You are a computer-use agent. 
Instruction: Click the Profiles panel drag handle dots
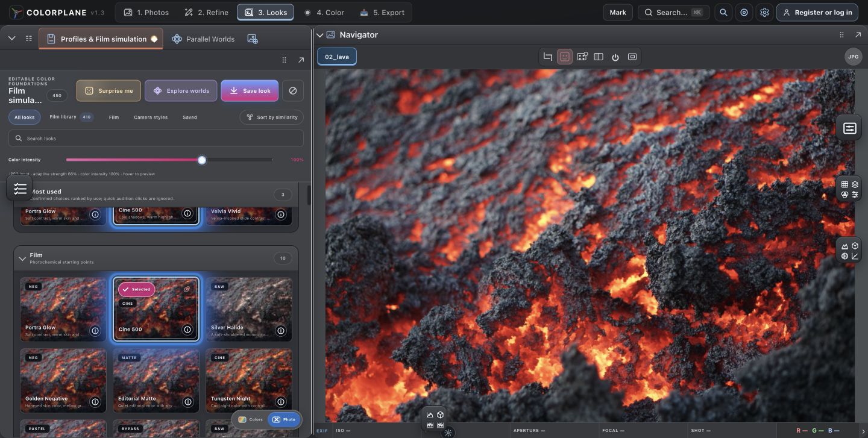[x=284, y=60]
